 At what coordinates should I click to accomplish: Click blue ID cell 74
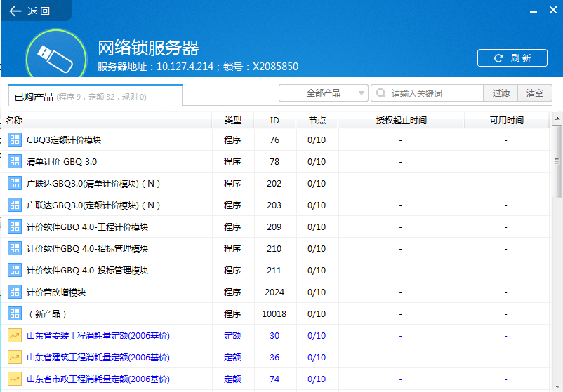point(274,379)
